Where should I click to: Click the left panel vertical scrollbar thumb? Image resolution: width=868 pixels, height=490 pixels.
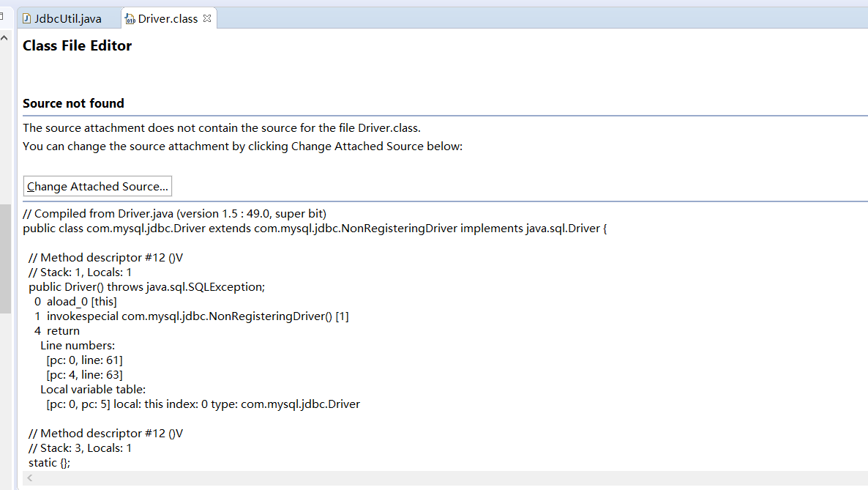click(5, 259)
